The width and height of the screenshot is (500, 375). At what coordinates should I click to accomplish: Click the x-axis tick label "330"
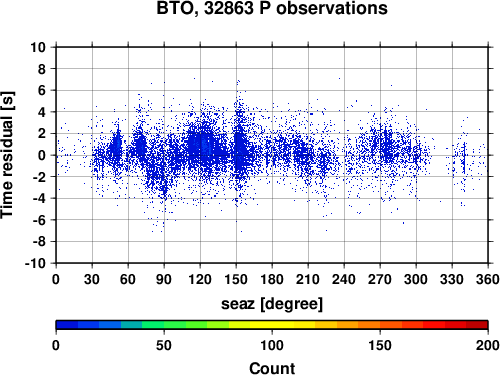click(452, 279)
